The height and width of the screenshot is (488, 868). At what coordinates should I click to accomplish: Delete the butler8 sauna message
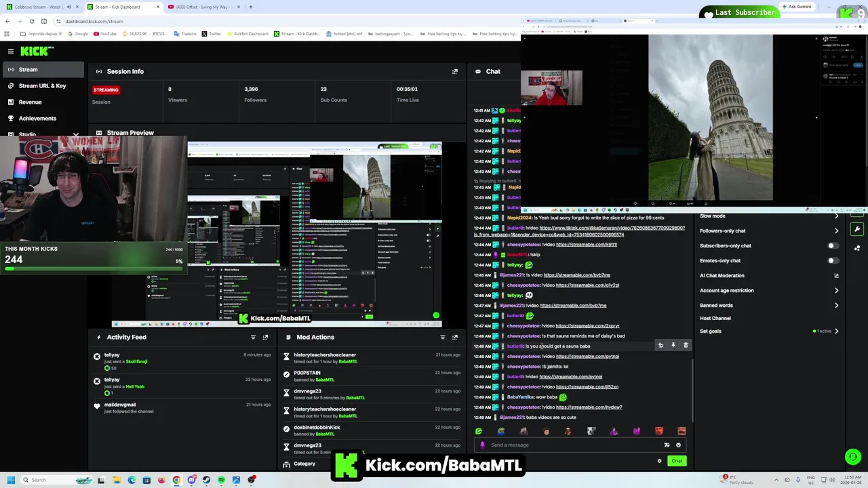point(686,345)
